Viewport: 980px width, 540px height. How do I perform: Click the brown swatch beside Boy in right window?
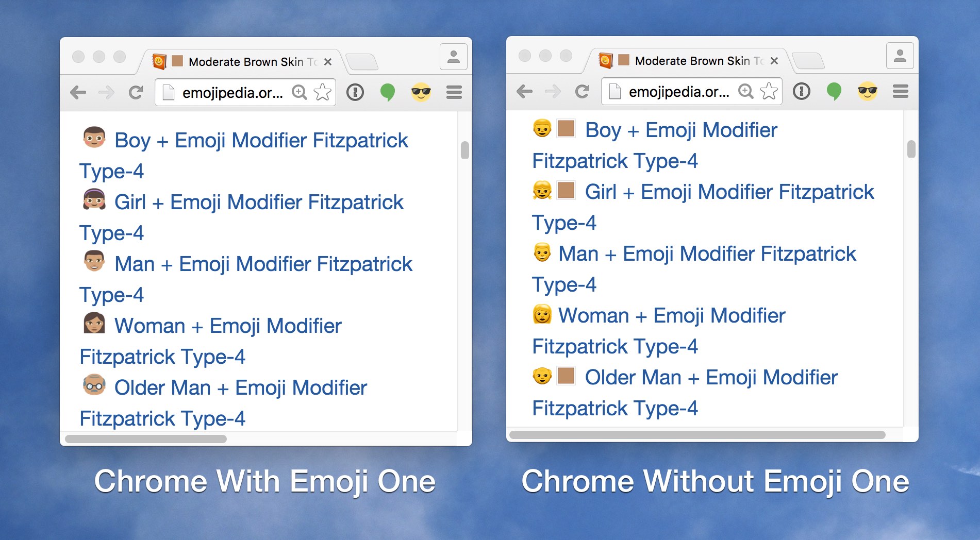pos(566,128)
